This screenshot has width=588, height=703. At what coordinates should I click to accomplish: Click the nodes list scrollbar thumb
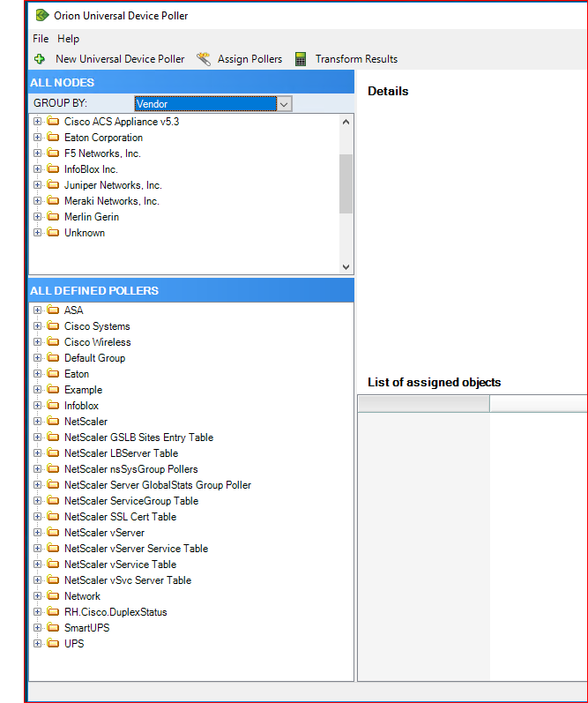[346, 183]
